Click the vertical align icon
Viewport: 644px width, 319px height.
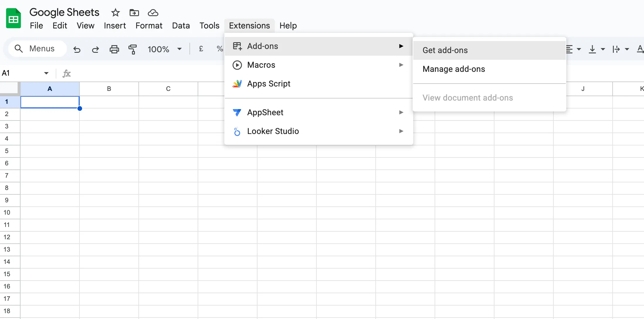click(592, 49)
